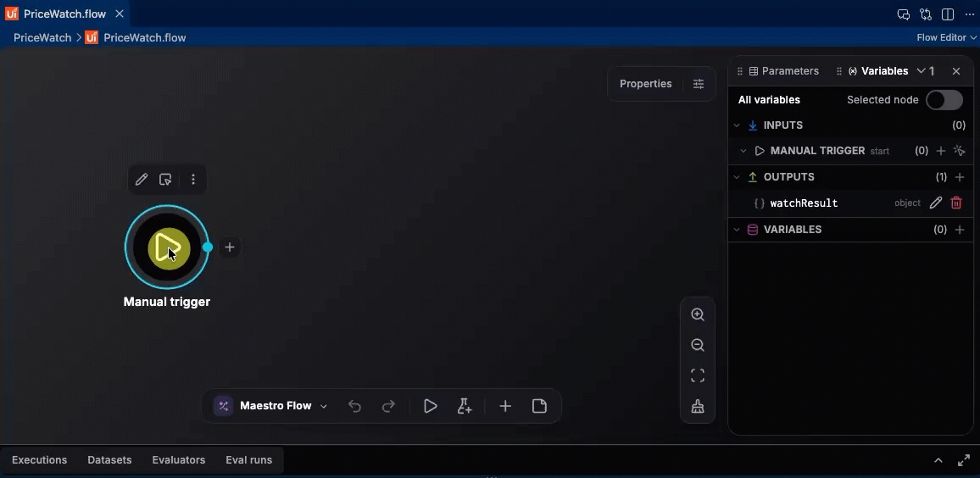Image resolution: width=980 pixels, height=478 pixels.
Task: Open the Executions tab
Action: point(39,460)
